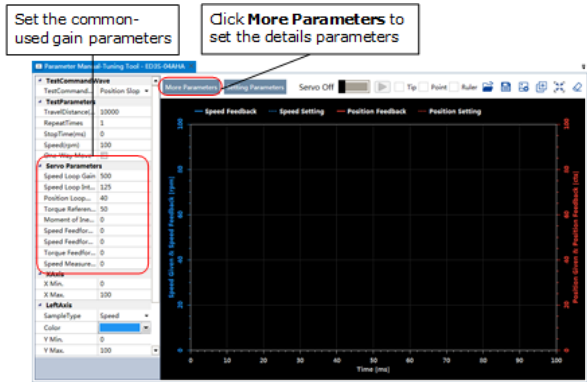
Task: Select the TestCommand row label
Action: pos(67,91)
